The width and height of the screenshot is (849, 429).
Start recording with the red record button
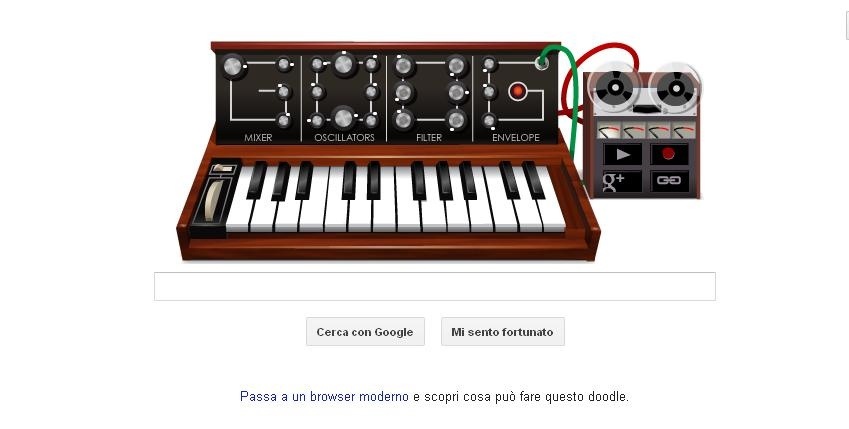coord(669,154)
